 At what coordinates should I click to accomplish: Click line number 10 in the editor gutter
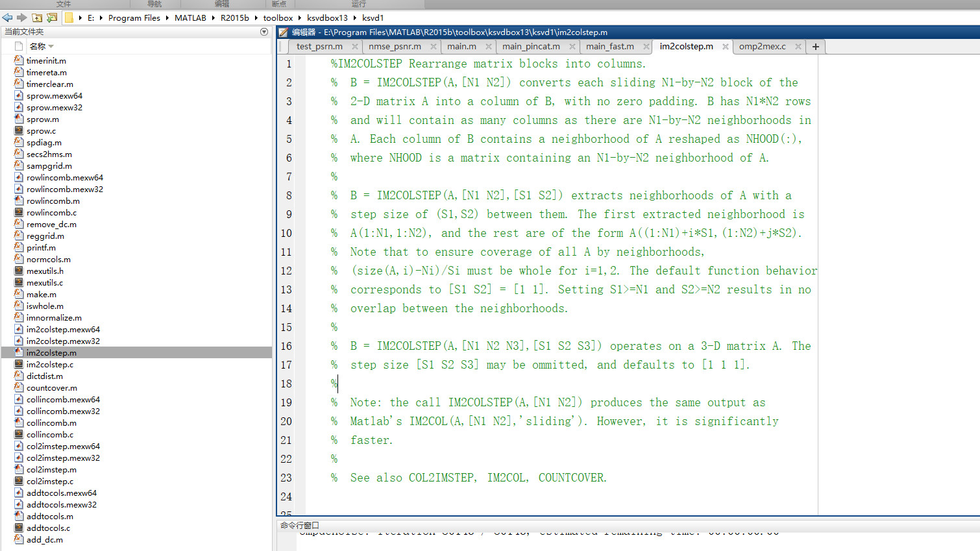pyautogui.click(x=286, y=233)
